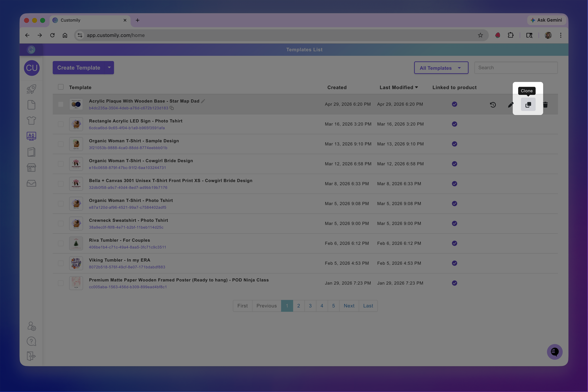Log out using the exit door icon
Viewport: 588px width, 392px height.
click(31, 356)
